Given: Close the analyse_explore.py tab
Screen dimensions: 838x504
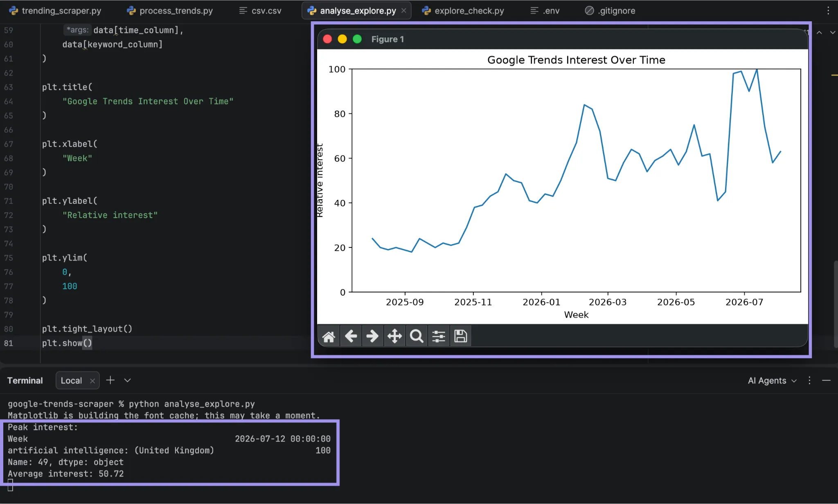Looking at the screenshot, I should pyautogui.click(x=404, y=11).
